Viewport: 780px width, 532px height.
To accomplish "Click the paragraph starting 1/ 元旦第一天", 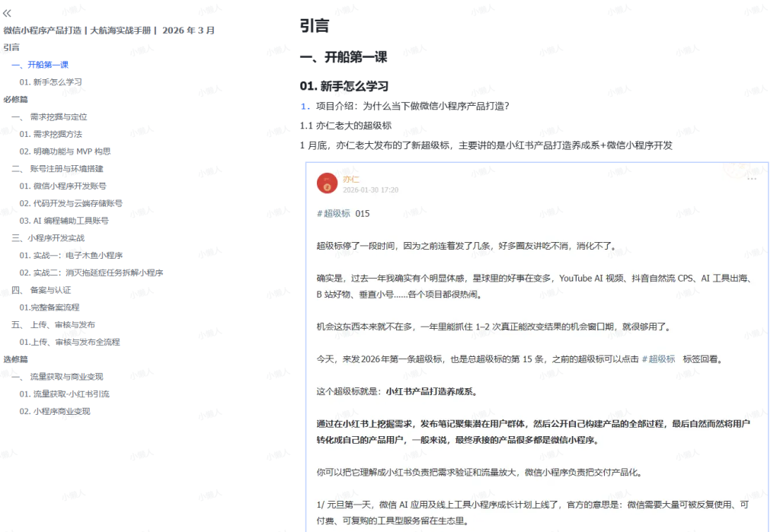I will [532, 513].
